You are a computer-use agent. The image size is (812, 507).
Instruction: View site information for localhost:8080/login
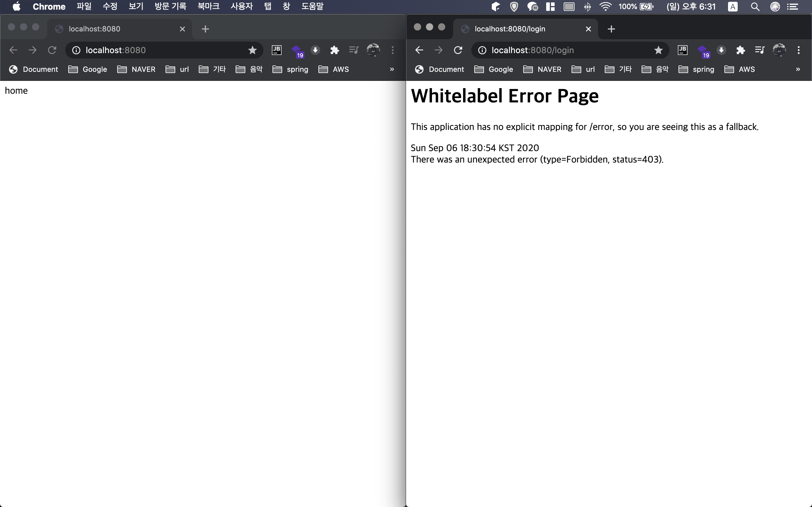[x=482, y=50]
